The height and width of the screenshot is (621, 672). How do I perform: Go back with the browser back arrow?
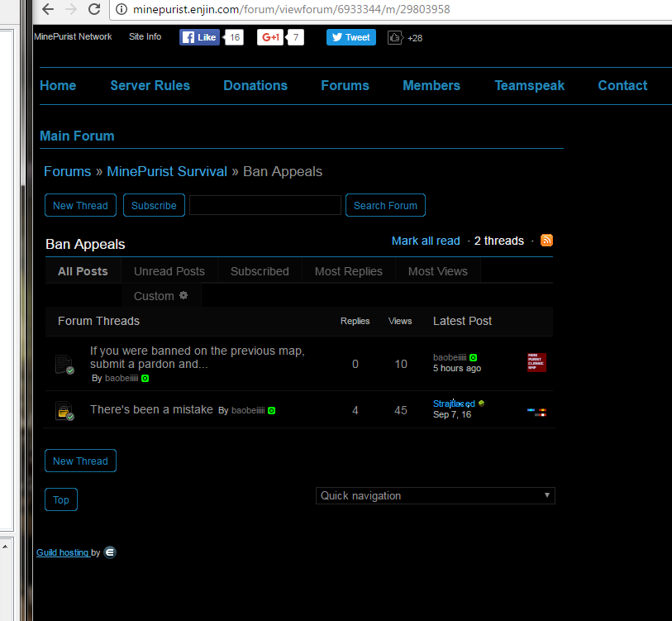(48, 9)
